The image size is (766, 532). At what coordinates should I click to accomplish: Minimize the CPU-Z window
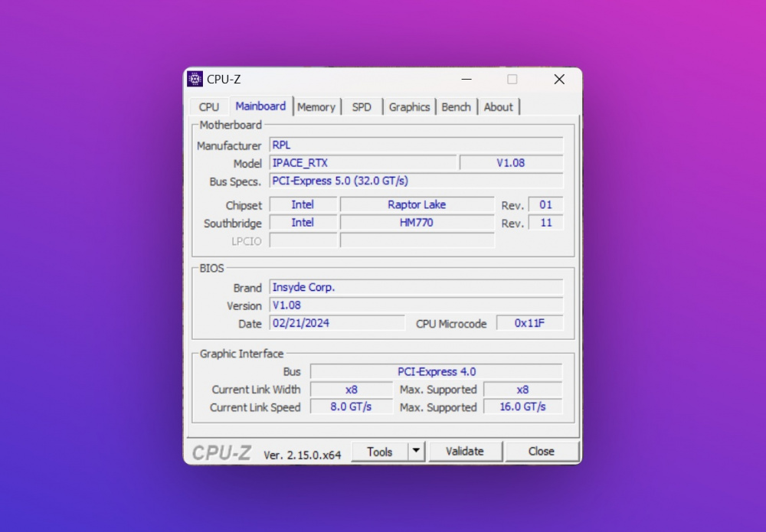[x=466, y=79]
